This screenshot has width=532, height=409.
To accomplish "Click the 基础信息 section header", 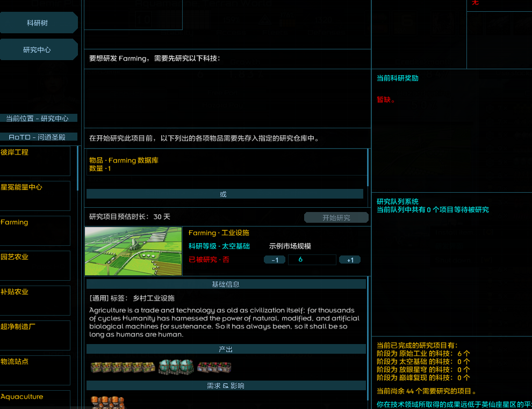I will (x=226, y=284).
